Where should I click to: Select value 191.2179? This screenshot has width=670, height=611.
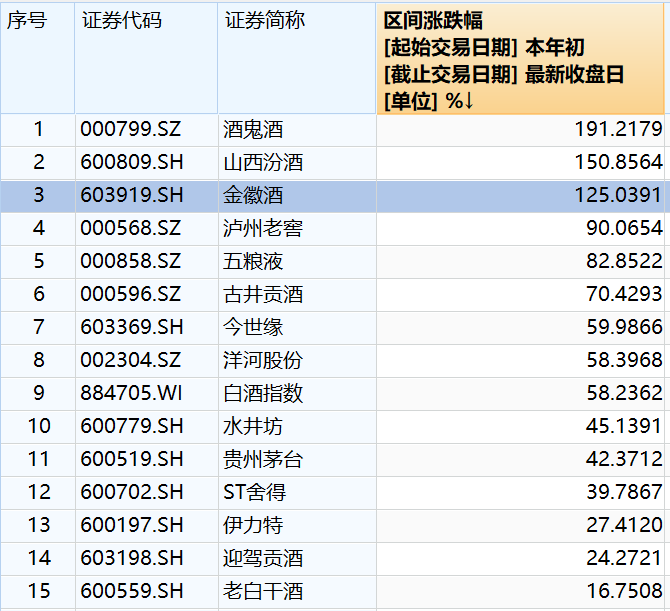[x=618, y=129]
